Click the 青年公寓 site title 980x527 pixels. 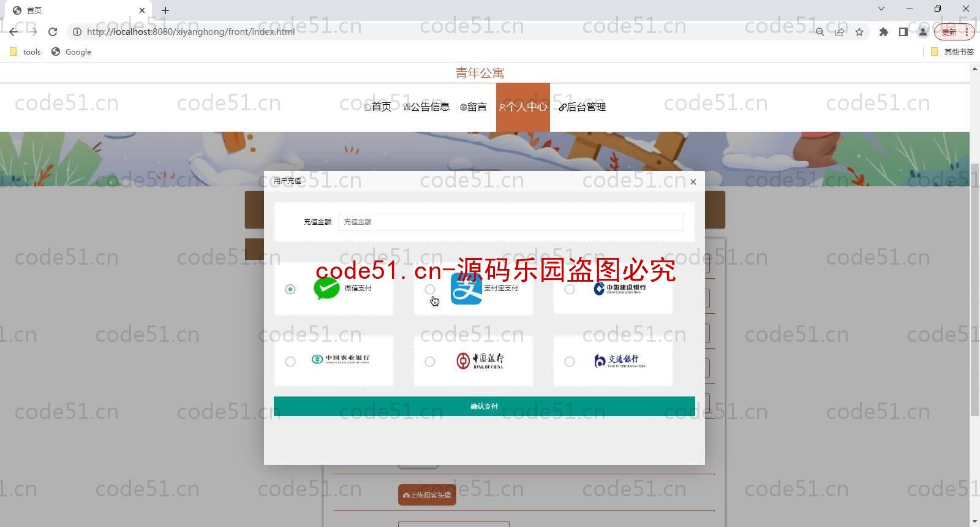480,73
